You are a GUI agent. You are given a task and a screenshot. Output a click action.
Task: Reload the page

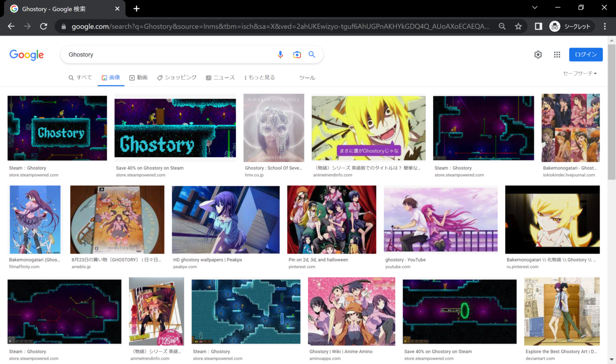click(44, 26)
